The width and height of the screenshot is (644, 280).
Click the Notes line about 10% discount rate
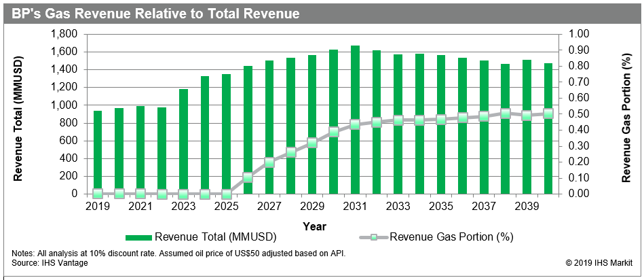178,253
